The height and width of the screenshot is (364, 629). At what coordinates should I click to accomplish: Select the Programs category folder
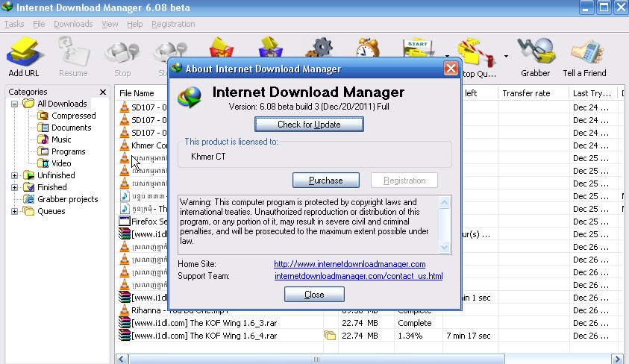[x=61, y=151]
